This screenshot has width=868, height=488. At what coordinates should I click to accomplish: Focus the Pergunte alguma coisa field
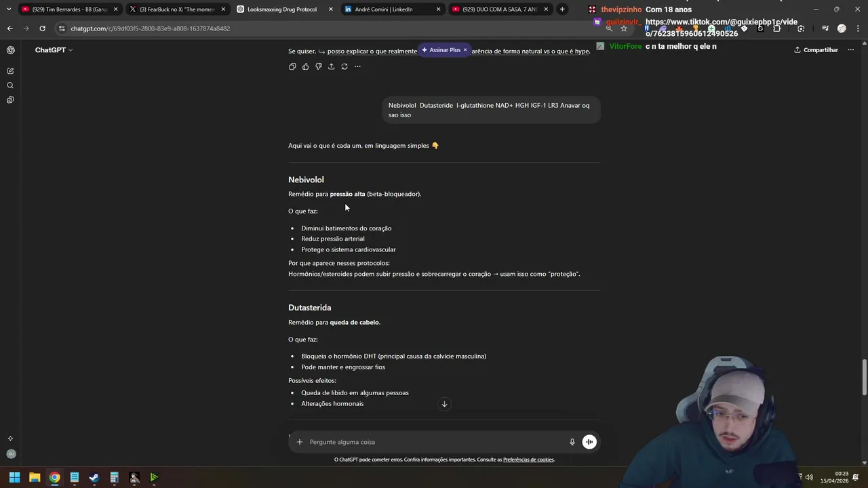[x=434, y=442]
